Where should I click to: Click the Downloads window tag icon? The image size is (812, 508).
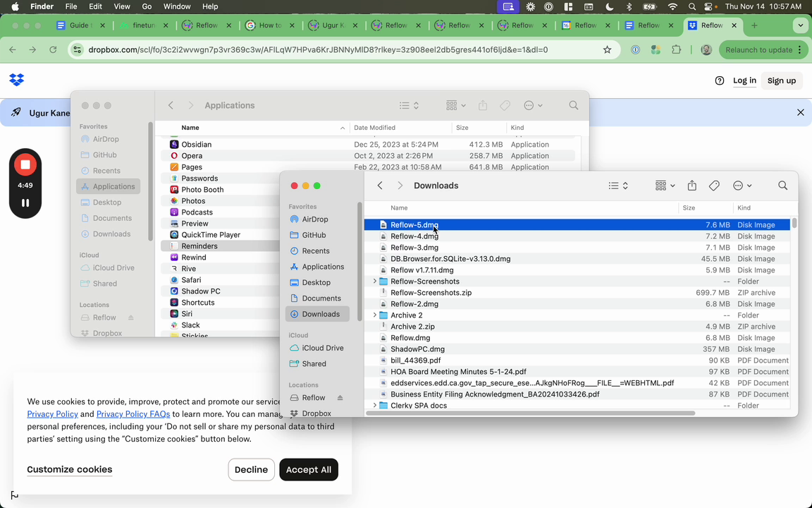click(714, 186)
